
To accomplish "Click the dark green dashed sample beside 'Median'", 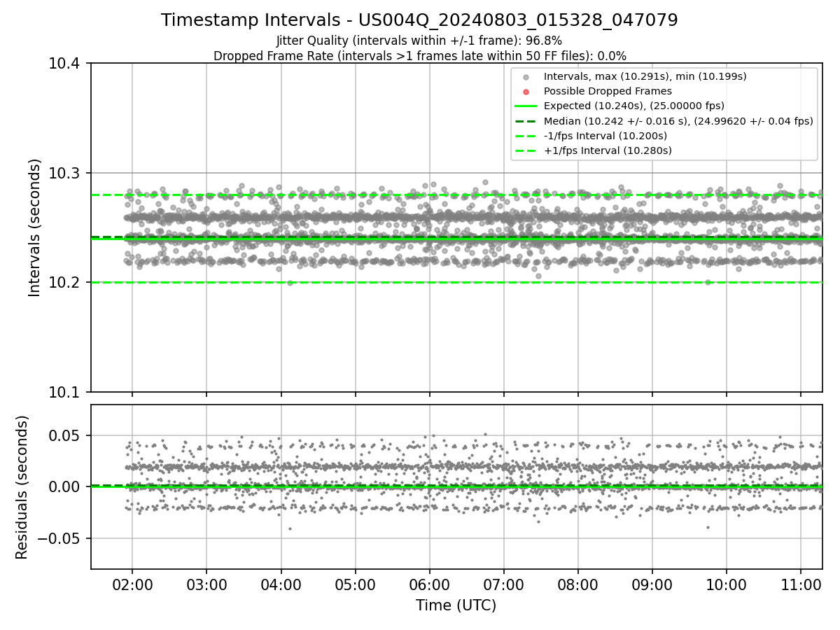I will [x=526, y=121].
